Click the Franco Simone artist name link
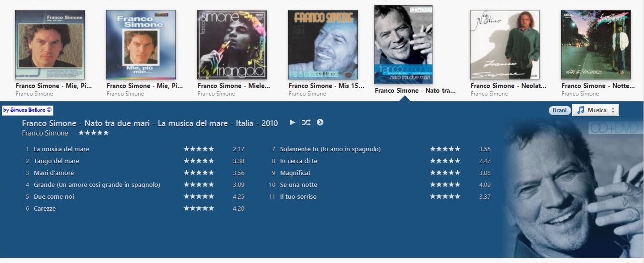This screenshot has height=263, width=644. pos(45,133)
